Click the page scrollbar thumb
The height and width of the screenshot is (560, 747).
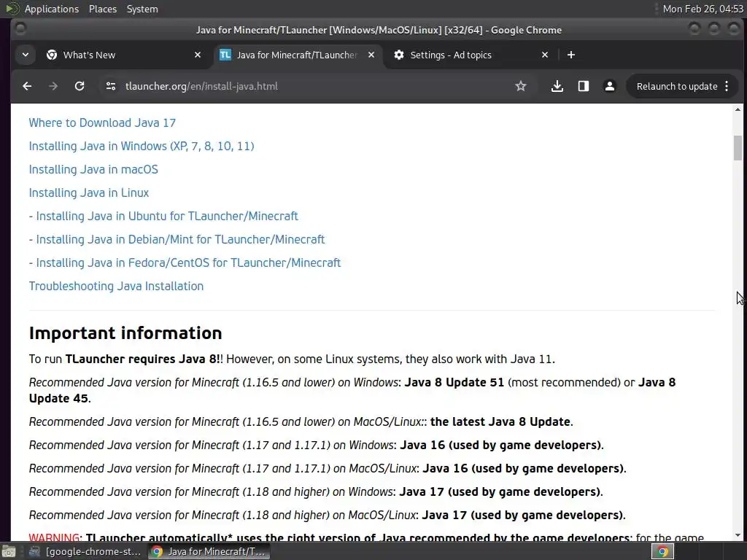(738, 148)
